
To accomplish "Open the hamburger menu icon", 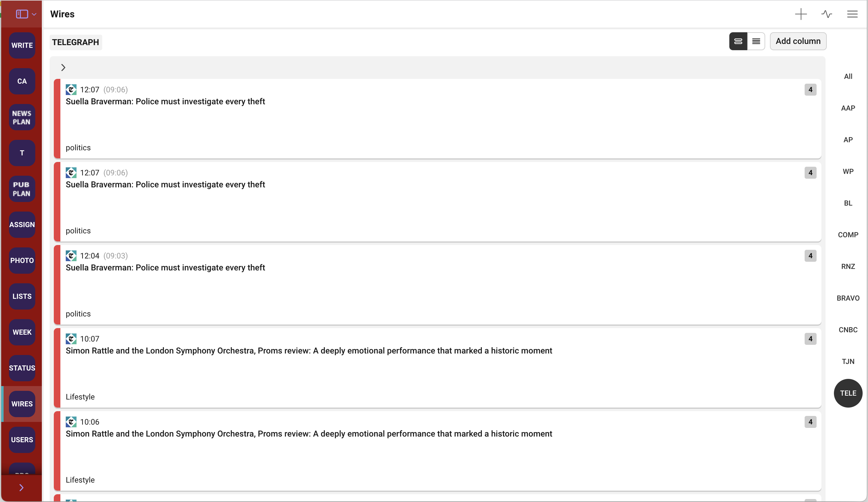I will (852, 14).
